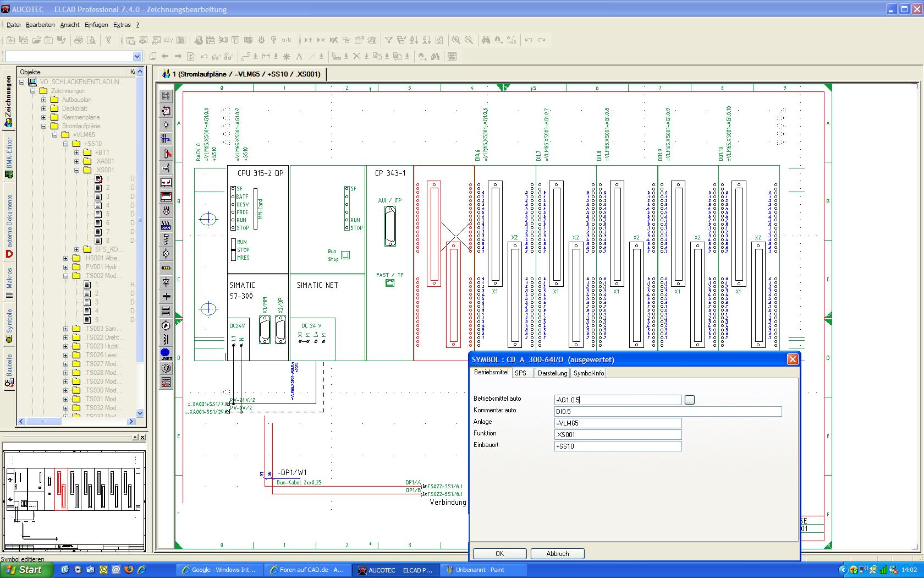Collapse the Stromlaufpläne folder

point(44,126)
